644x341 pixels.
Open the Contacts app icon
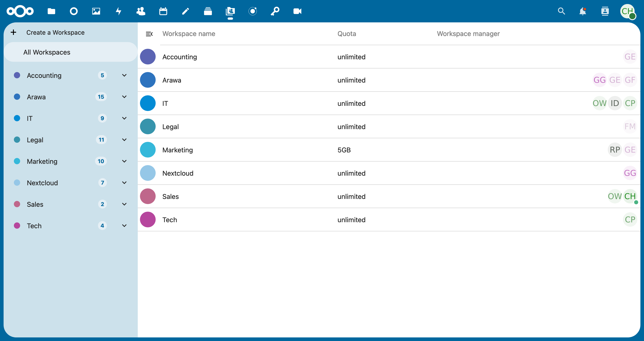click(x=141, y=11)
